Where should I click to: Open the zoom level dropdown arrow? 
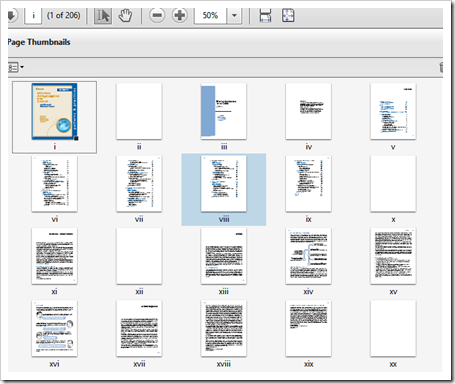click(234, 16)
